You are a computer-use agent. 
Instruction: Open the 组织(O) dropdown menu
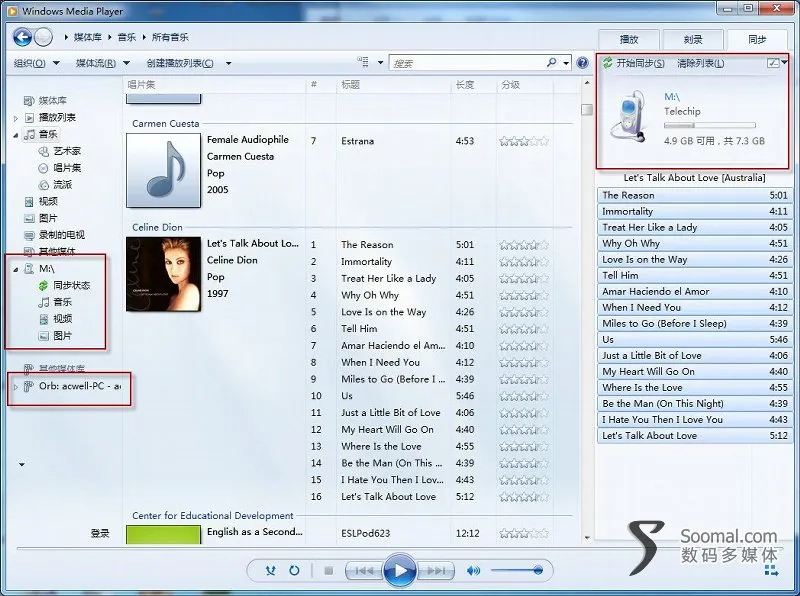point(37,63)
